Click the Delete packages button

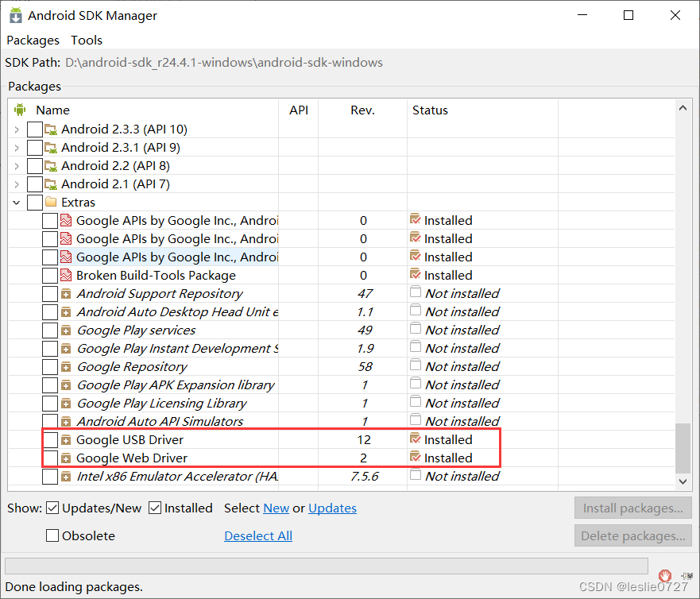click(633, 535)
